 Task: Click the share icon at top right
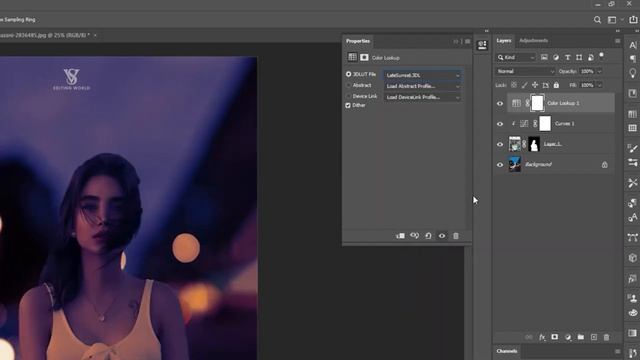pyautogui.click(x=633, y=19)
